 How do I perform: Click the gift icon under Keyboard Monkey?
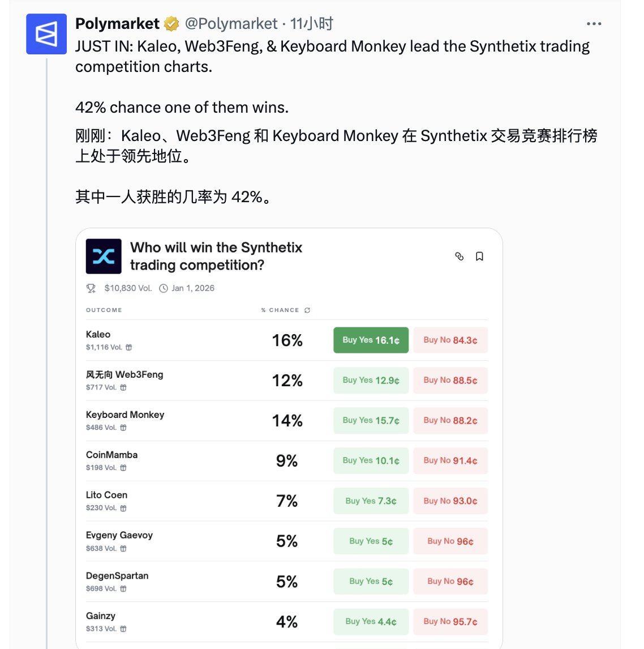click(123, 428)
